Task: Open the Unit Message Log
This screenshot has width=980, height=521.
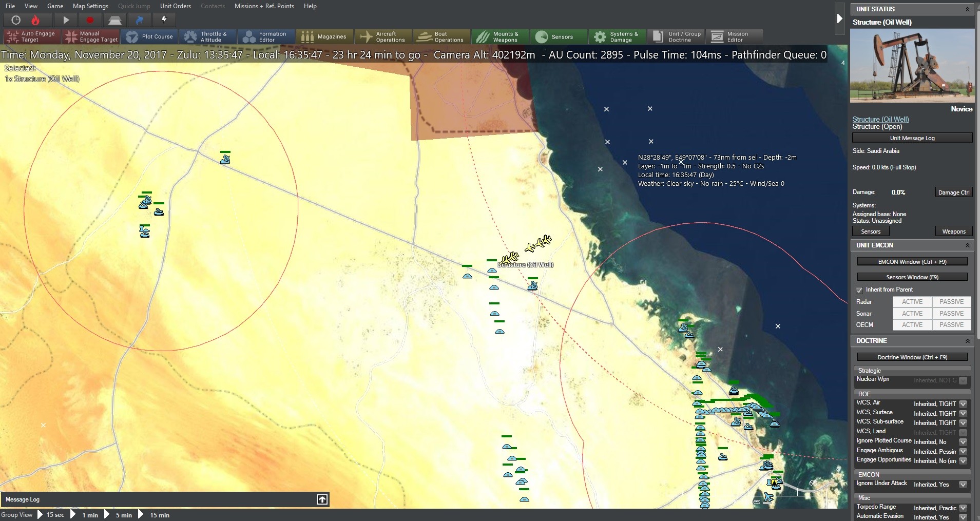Action: pos(911,138)
